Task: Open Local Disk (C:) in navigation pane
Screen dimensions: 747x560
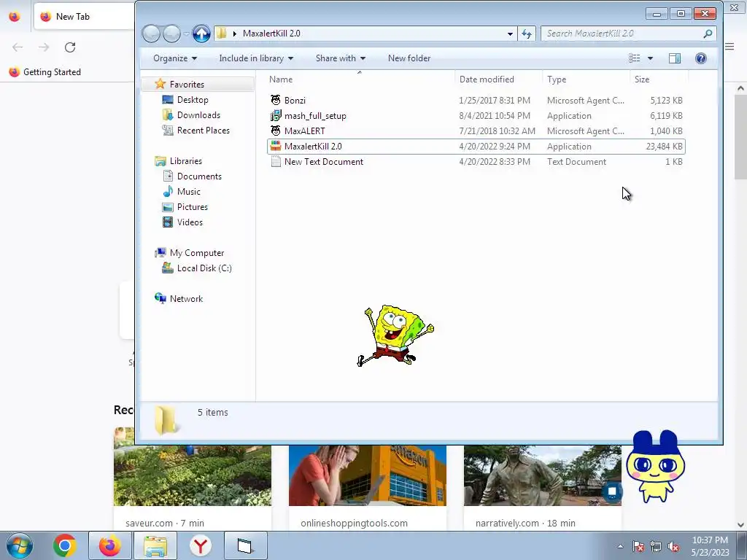Action: (x=204, y=268)
